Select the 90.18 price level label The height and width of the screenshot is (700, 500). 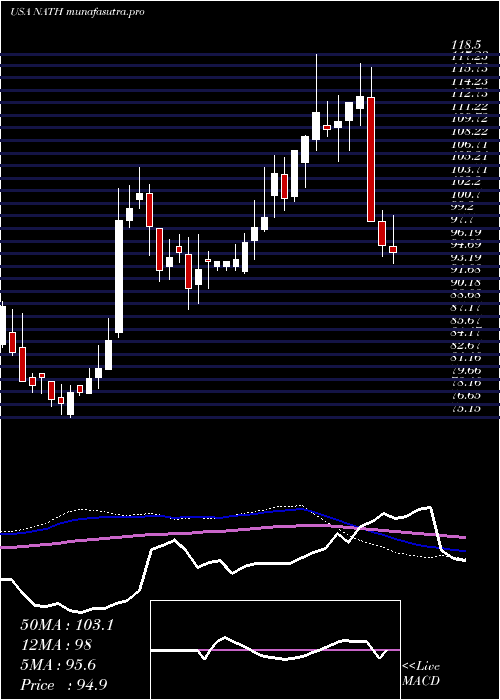point(466,282)
